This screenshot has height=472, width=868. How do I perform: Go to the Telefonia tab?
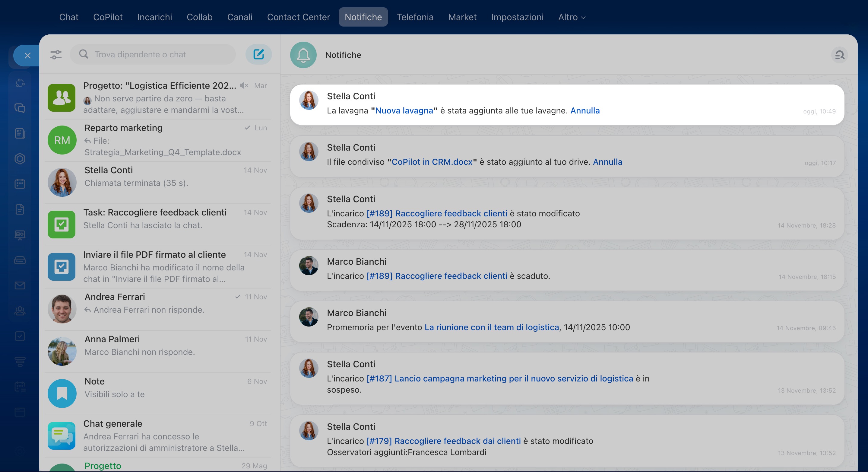[x=415, y=17]
